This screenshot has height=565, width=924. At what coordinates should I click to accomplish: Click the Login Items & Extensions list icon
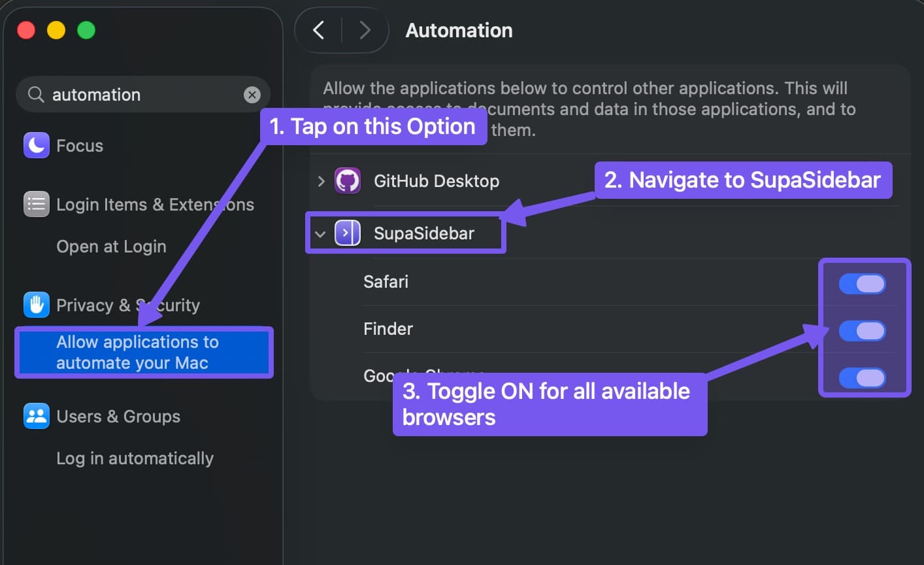[x=36, y=204]
